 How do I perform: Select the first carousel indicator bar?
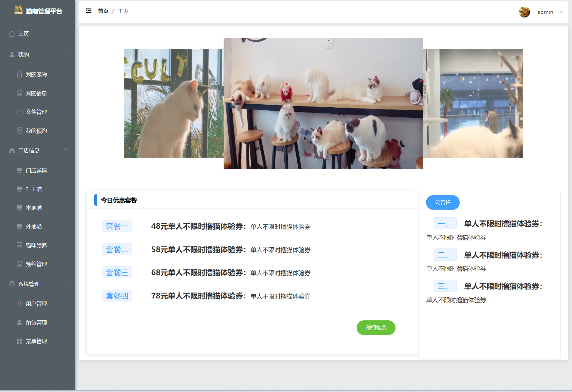pyautogui.click(x=288, y=175)
